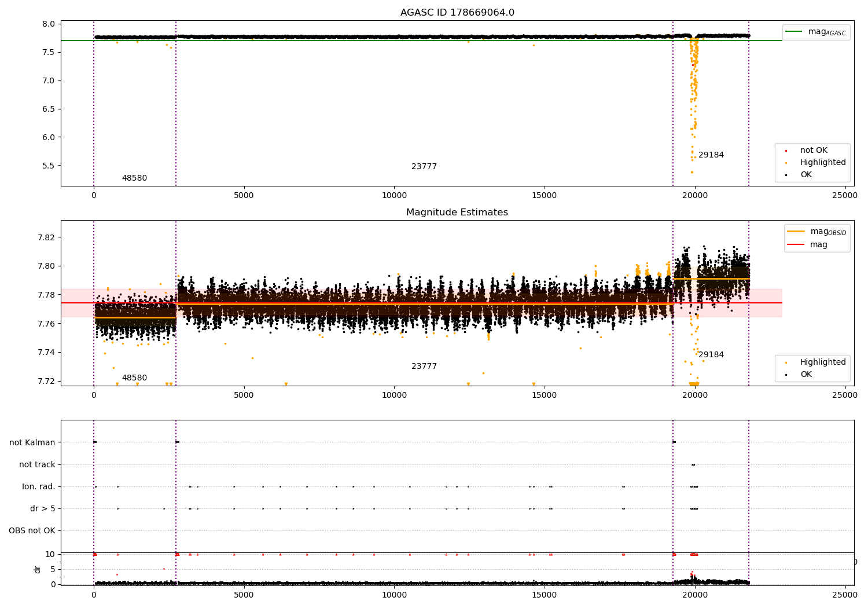Viewport: 868px width, 608px height.
Task: Click the "Ion. rad." row label
Action: coord(39,486)
